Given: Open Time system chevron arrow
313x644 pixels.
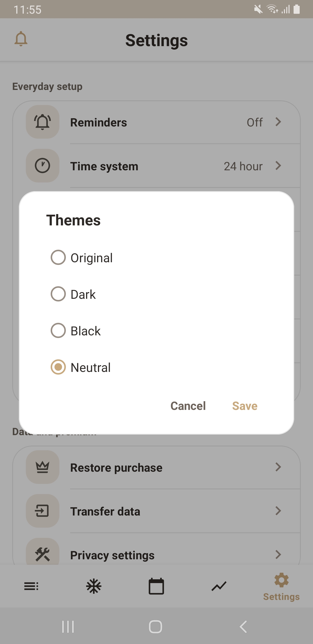Looking at the screenshot, I should click(x=278, y=166).
